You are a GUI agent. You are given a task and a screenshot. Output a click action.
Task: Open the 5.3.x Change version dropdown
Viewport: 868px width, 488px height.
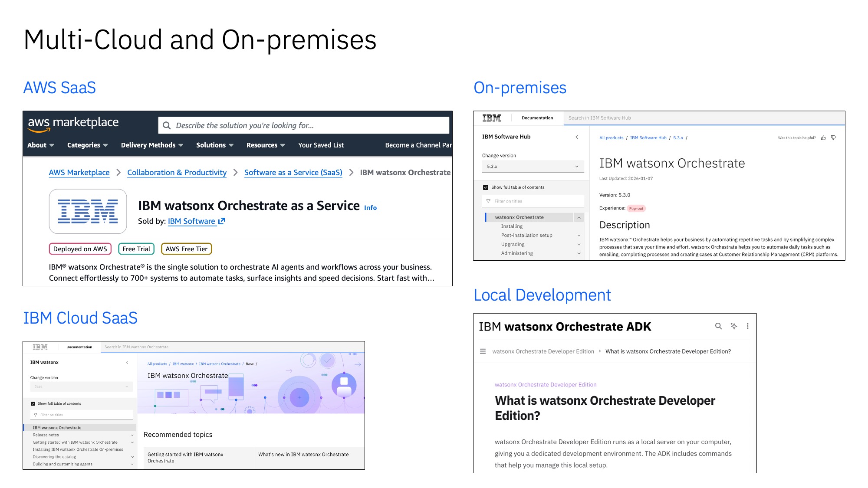(x=533, y=167)
